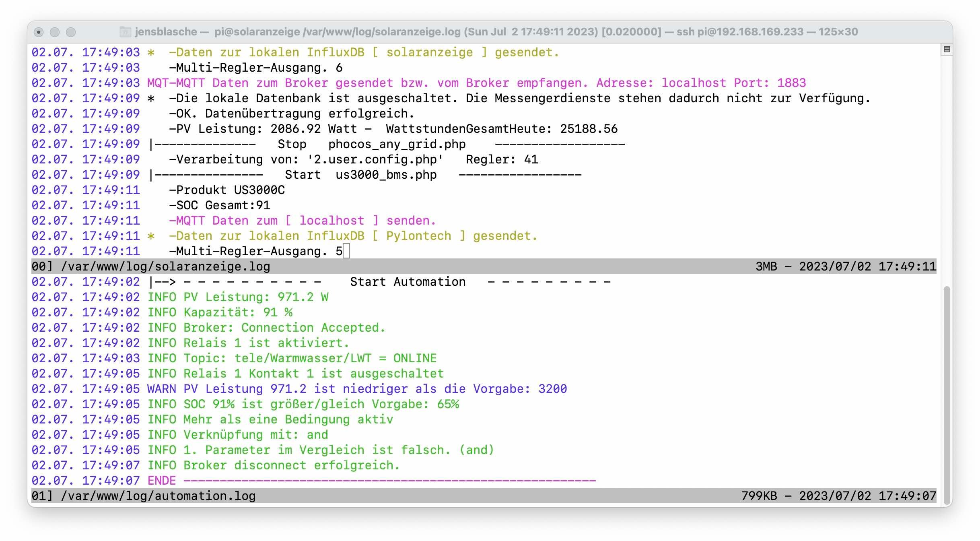This screenshot has height=541, width=980.
Task: Click the Start us3000_bms.php line
Action: (x=360, y=175)
